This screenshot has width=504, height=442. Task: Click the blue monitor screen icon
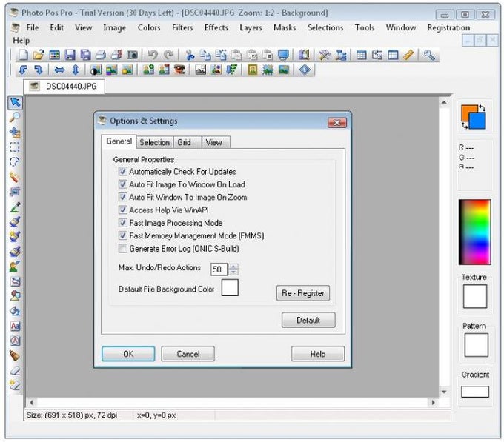tap(283, 56)
